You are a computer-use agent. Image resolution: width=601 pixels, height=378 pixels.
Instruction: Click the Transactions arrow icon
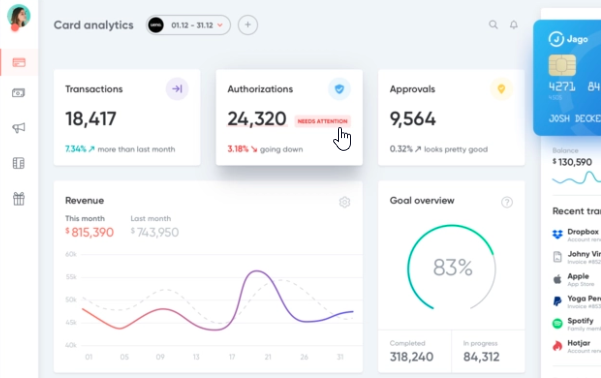[177, 89]
